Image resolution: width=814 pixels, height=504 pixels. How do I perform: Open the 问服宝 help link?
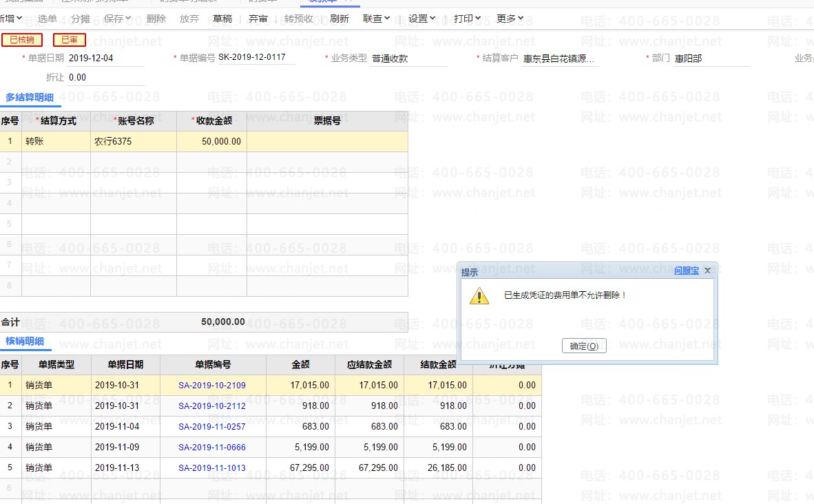click(x=686, y=271)
